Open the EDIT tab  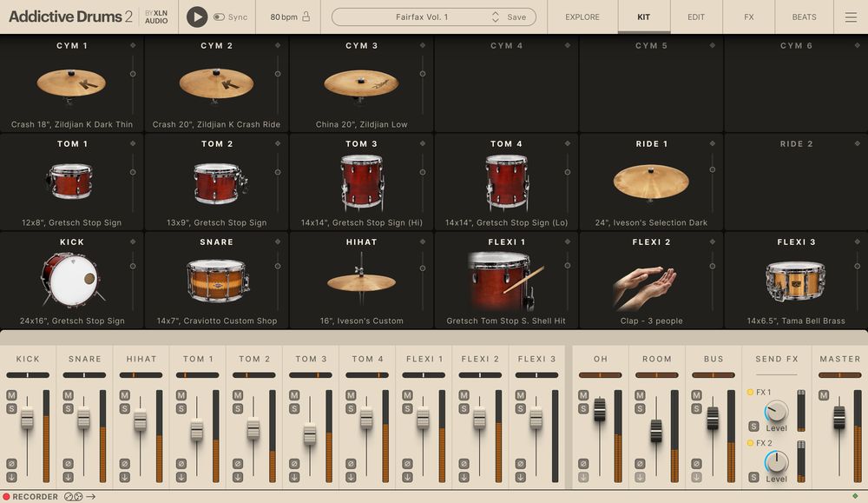pyautogui.click(x=695, y=17)
